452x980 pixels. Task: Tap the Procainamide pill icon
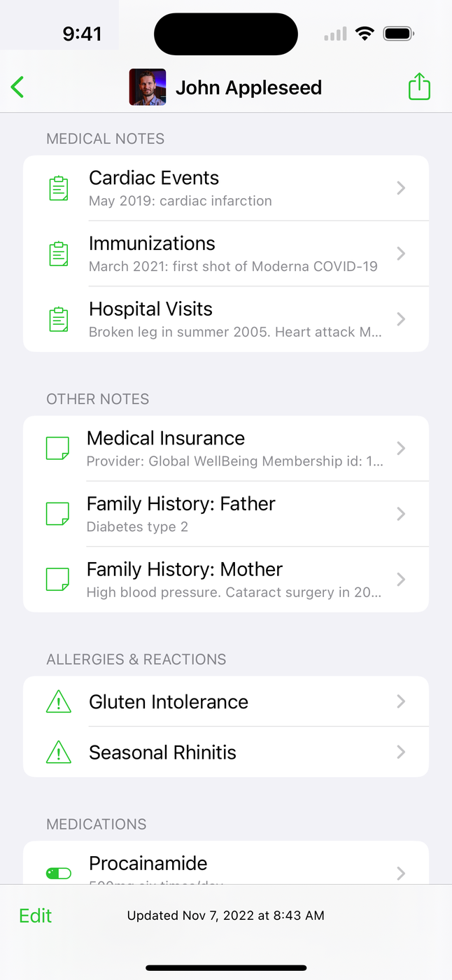coord(59,873)
